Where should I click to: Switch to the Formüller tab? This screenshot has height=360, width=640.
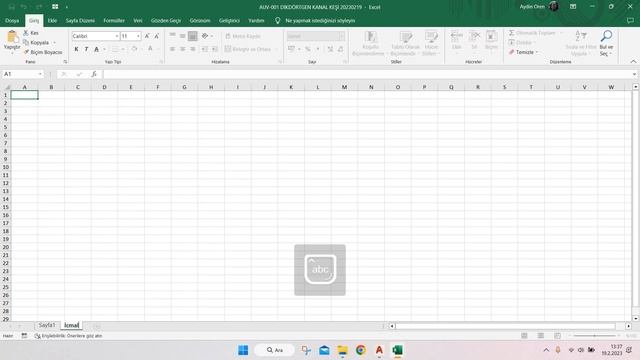(x=114, y=20)
